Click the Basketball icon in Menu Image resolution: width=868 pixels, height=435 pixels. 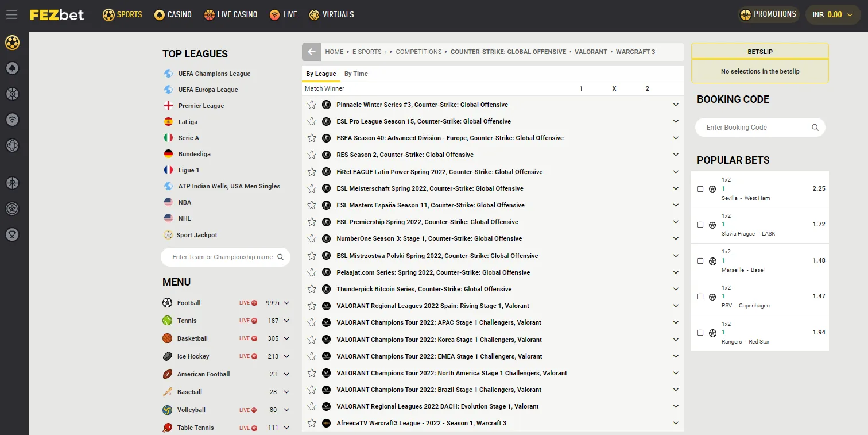pos(167,338)
